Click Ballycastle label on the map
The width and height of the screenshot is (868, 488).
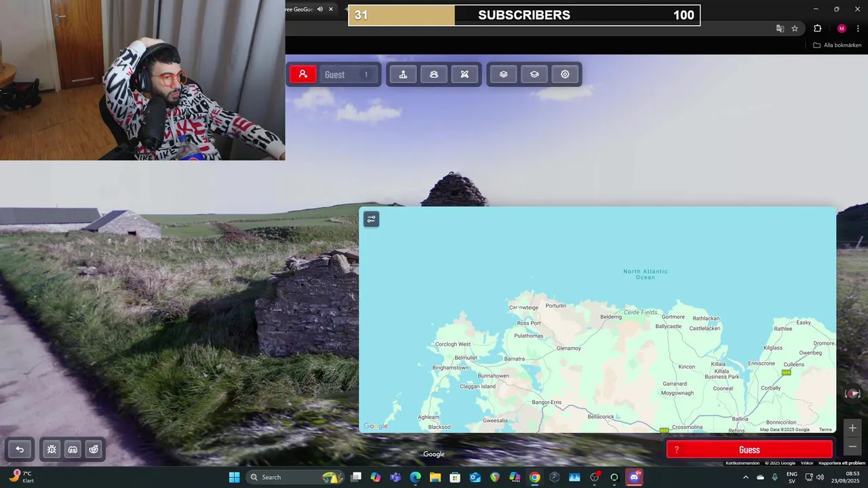tap(668, 326)
